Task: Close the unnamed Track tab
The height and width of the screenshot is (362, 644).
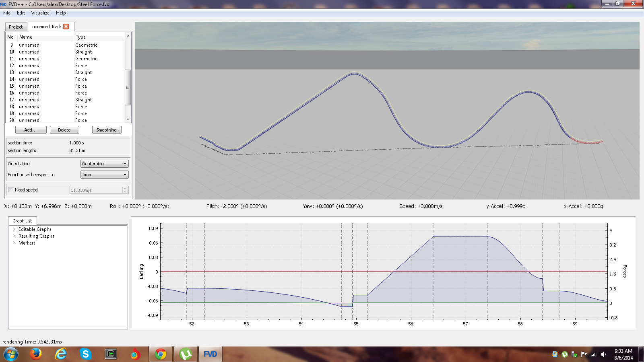Action: click(66, 27)
